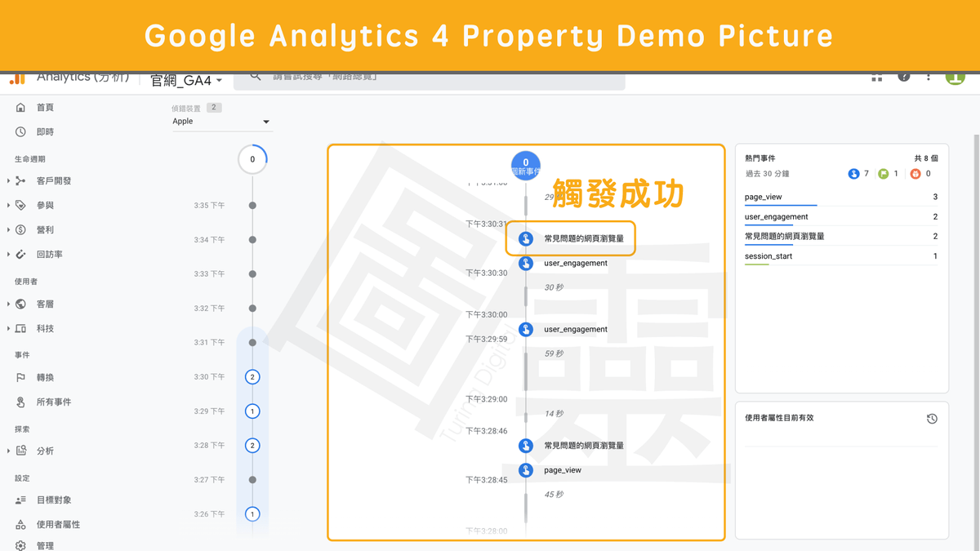The height and width of the screenshot is (551, 980).
Task: Click the history icon in 使用者屬性目前有效 card
Action: 932,419
